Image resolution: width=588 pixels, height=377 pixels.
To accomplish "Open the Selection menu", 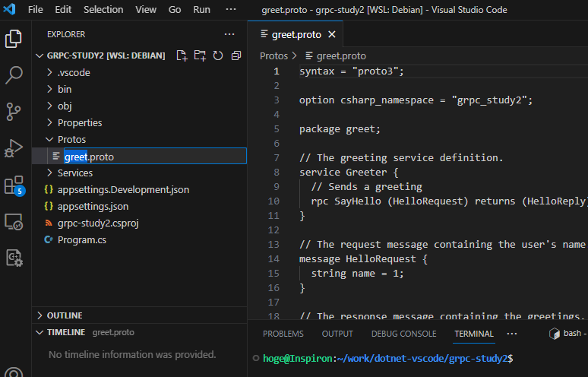I will pos(103,10).
